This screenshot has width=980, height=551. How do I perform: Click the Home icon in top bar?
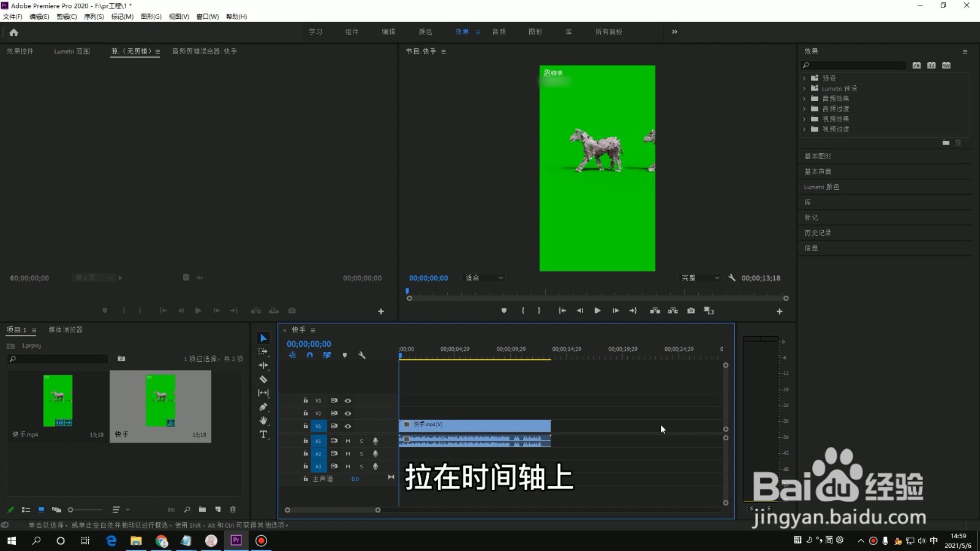[x=13, y=32]
